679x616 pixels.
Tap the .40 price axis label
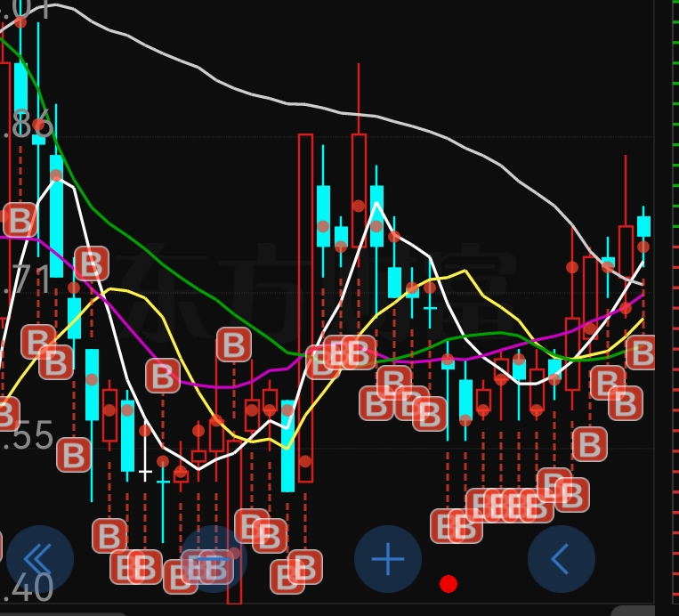point(27,588)
